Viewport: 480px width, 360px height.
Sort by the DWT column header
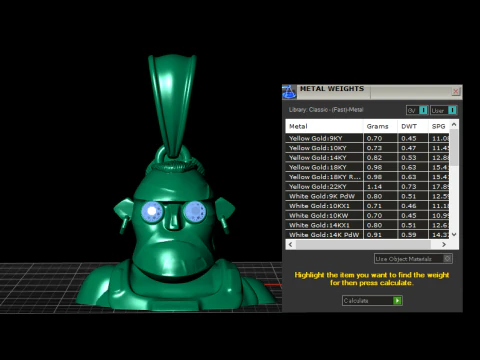413,126
